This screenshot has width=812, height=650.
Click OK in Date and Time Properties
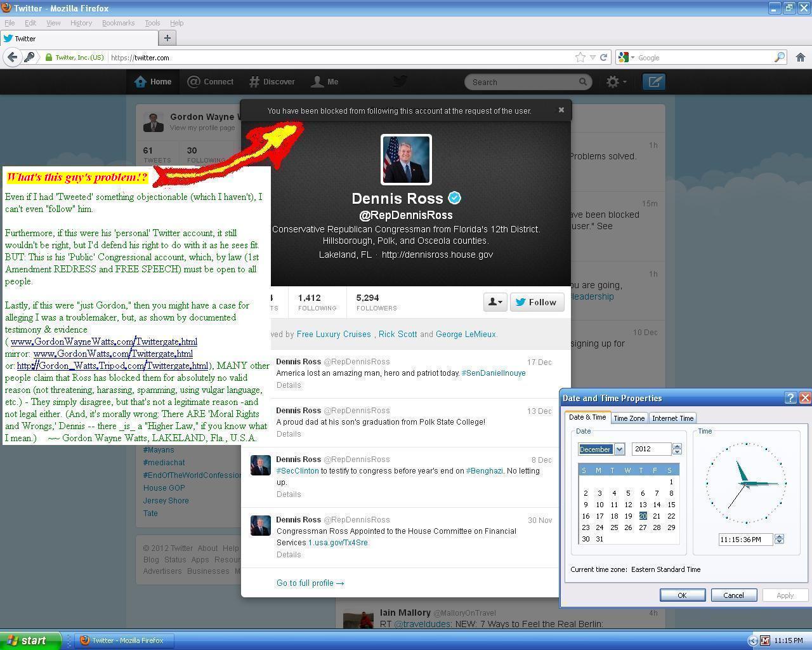pos(682,595)
